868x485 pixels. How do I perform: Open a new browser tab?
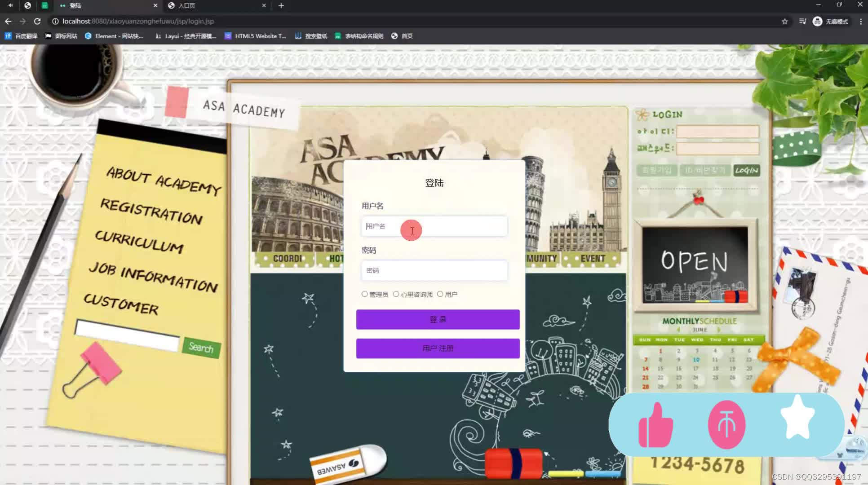[x=281, y=5]
